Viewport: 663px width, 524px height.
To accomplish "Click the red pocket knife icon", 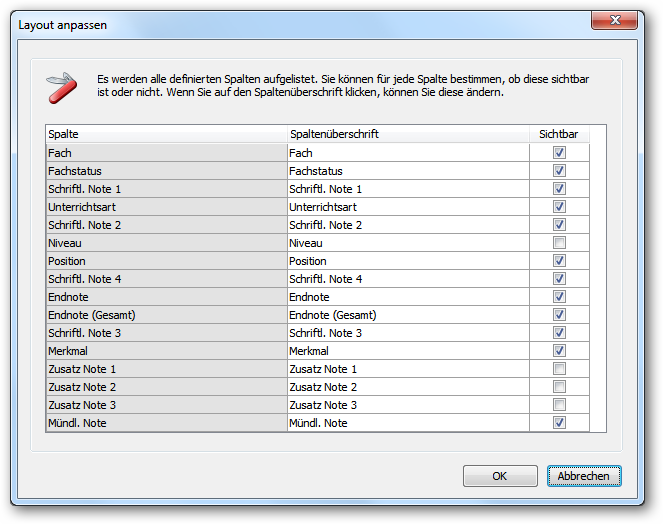I will click(x=61, y=87).
